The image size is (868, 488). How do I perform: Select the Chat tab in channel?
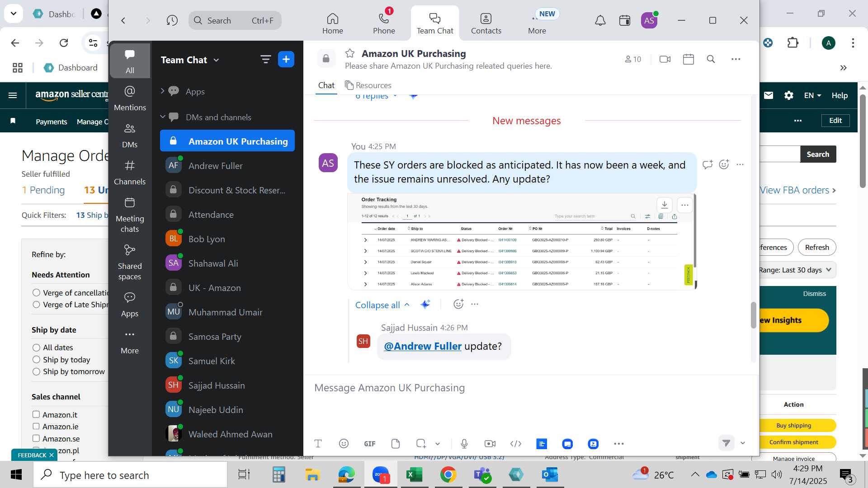tap(326, 85)
